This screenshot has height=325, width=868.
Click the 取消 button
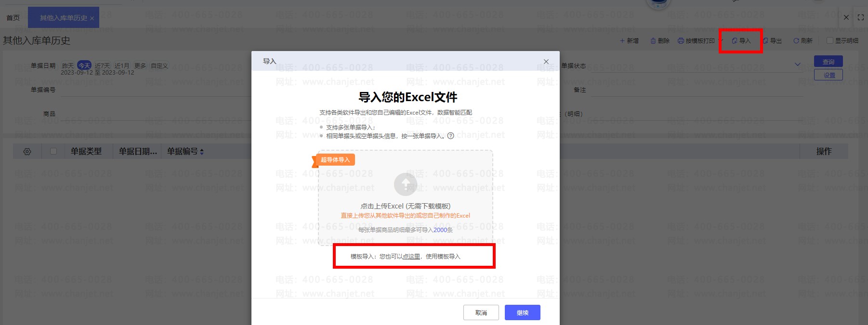coord(481,312)
